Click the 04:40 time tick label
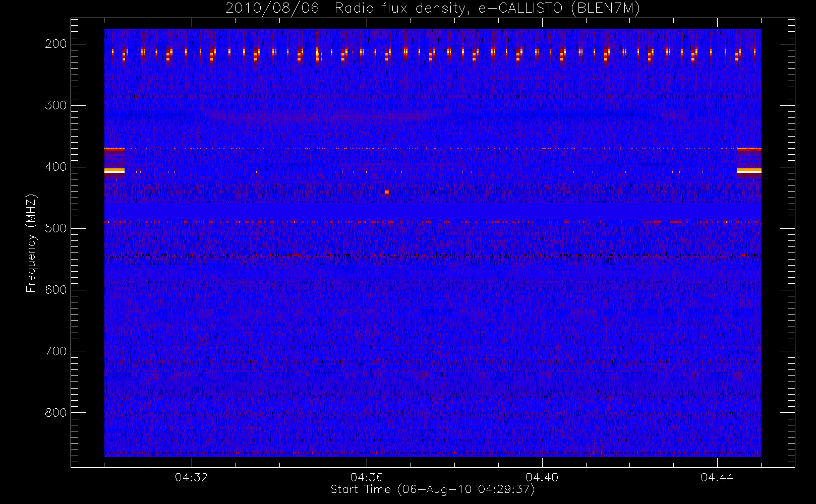 (542, 477)
